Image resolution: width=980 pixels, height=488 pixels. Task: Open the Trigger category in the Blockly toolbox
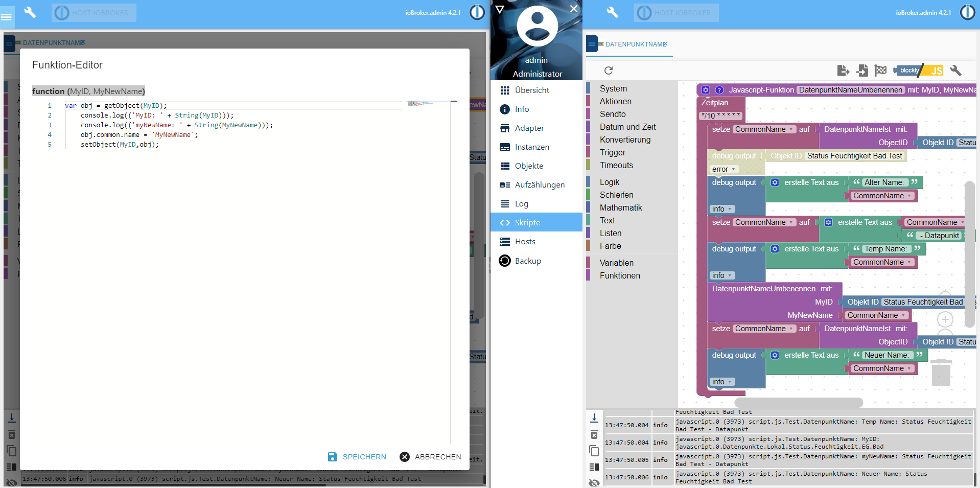pos(632,152)
